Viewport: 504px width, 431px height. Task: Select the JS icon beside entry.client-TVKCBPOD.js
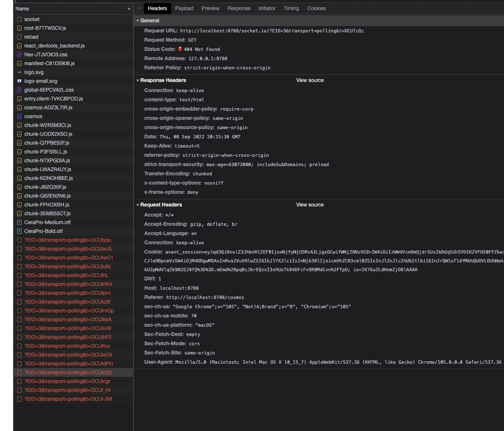click(x=19, y=98)
